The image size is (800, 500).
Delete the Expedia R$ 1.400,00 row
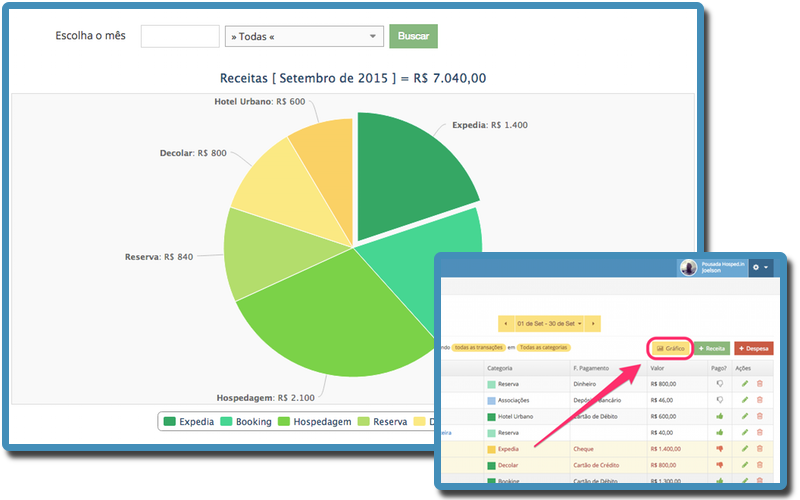[759, 449]
